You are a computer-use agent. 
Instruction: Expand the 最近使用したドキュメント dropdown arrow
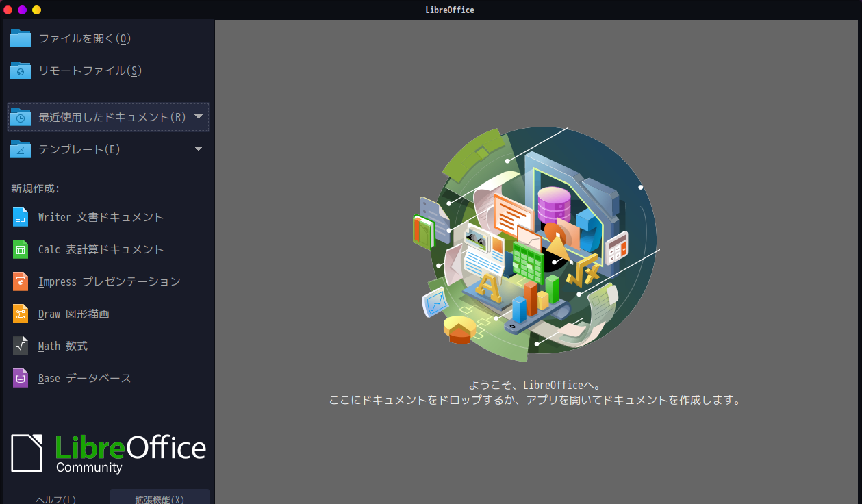tap(199, 116)
